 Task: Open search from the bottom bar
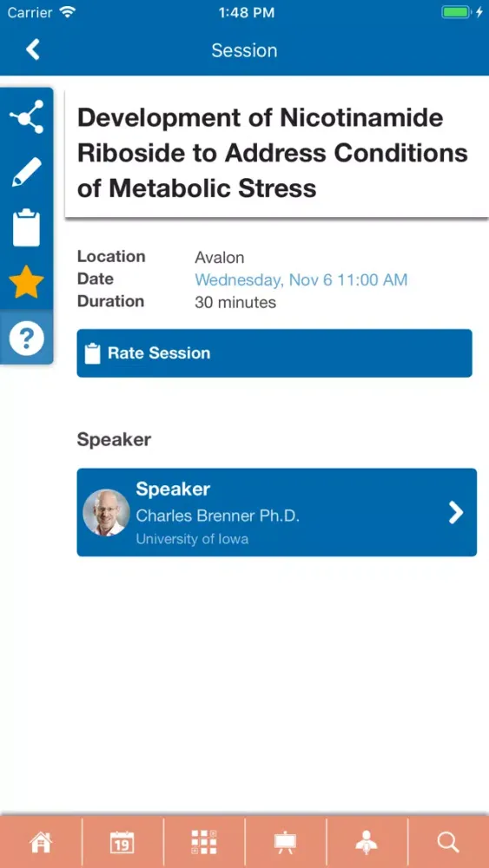[448, 842]
